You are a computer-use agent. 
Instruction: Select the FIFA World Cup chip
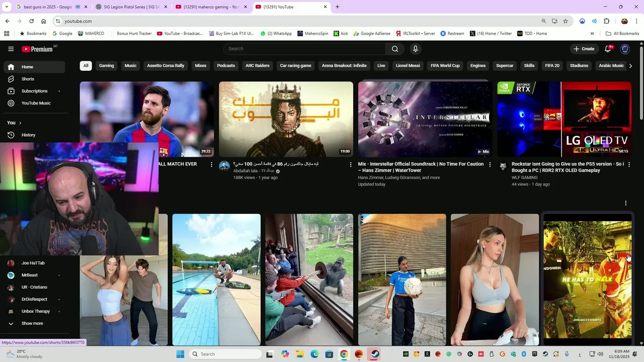[x=445, y=66]
